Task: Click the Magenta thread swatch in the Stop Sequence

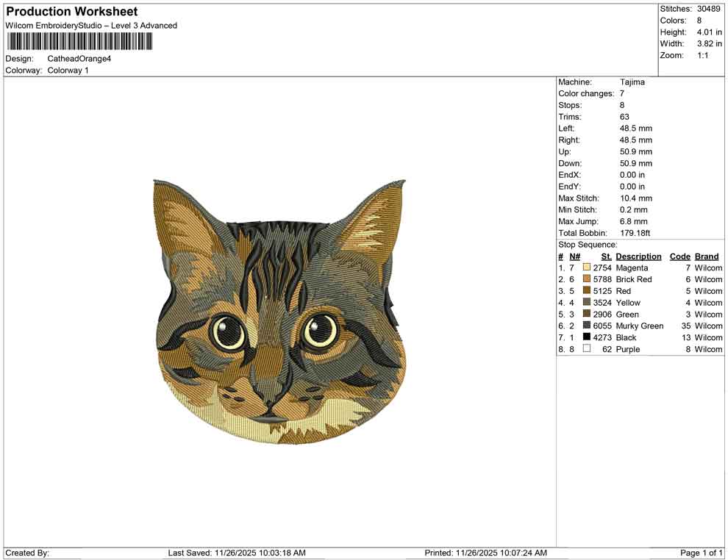Action: pos(587,268)
